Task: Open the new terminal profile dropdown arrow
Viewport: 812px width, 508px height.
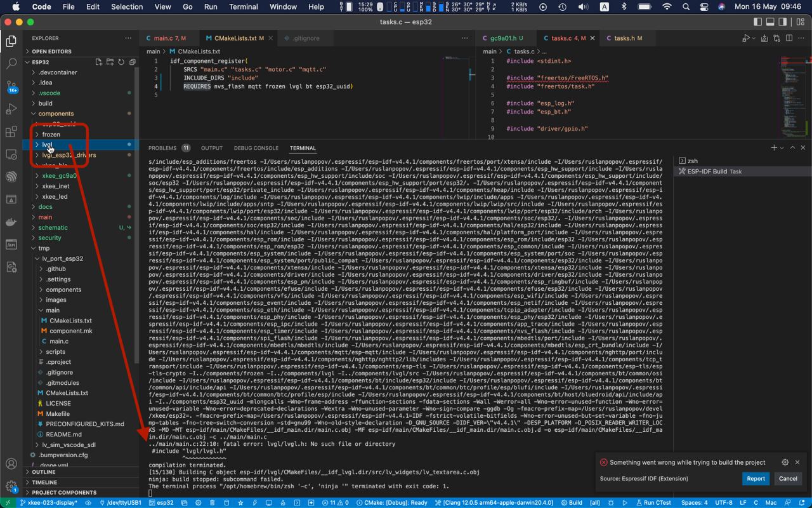Action: [782, 148]
